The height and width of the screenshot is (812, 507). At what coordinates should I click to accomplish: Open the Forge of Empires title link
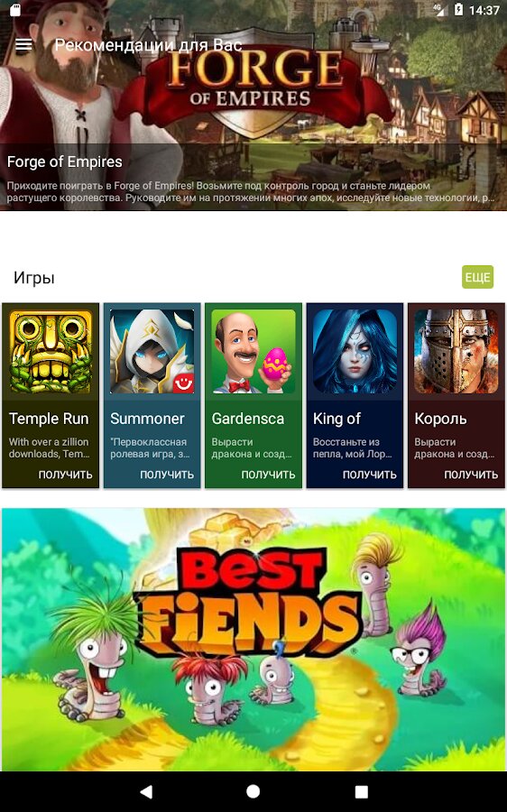[x=65, y=162]
